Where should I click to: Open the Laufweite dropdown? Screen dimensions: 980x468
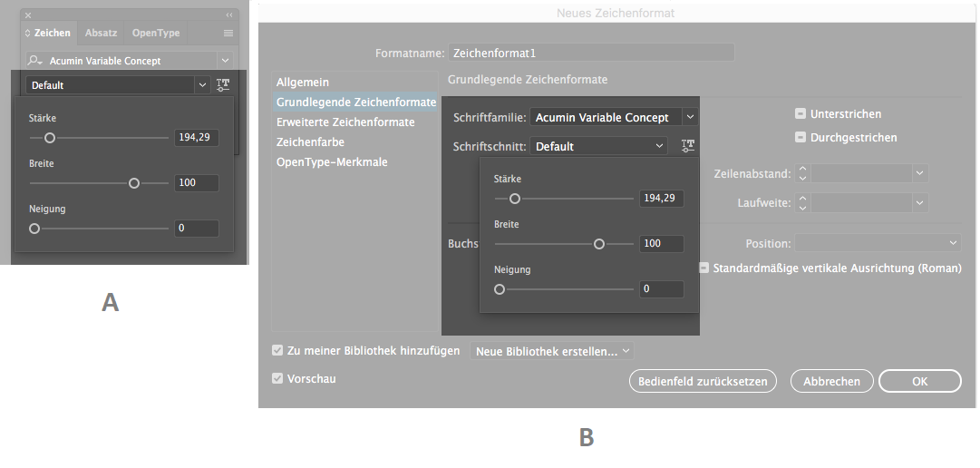(919, 202)
